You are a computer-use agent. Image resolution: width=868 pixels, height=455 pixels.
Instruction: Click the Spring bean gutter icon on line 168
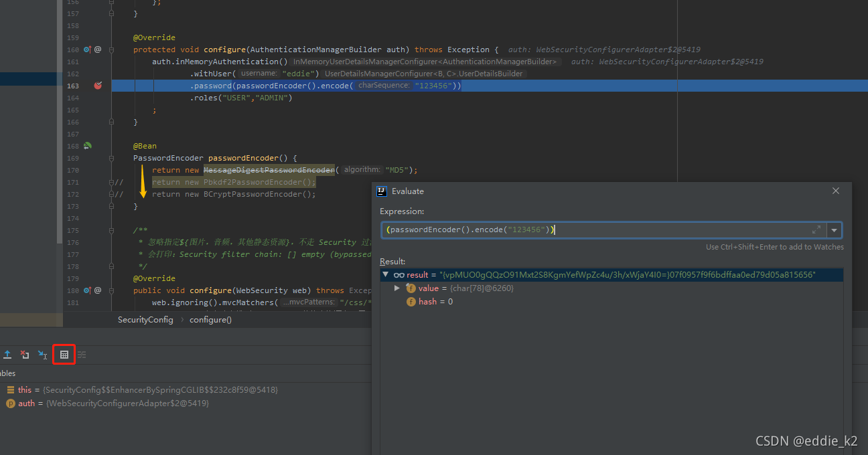(x=87, y=146)
